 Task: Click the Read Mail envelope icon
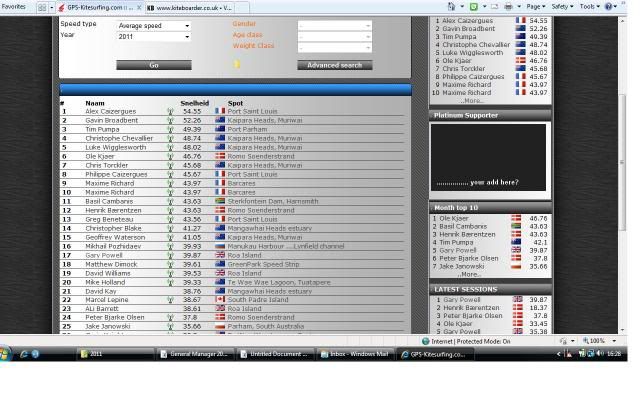494,6
